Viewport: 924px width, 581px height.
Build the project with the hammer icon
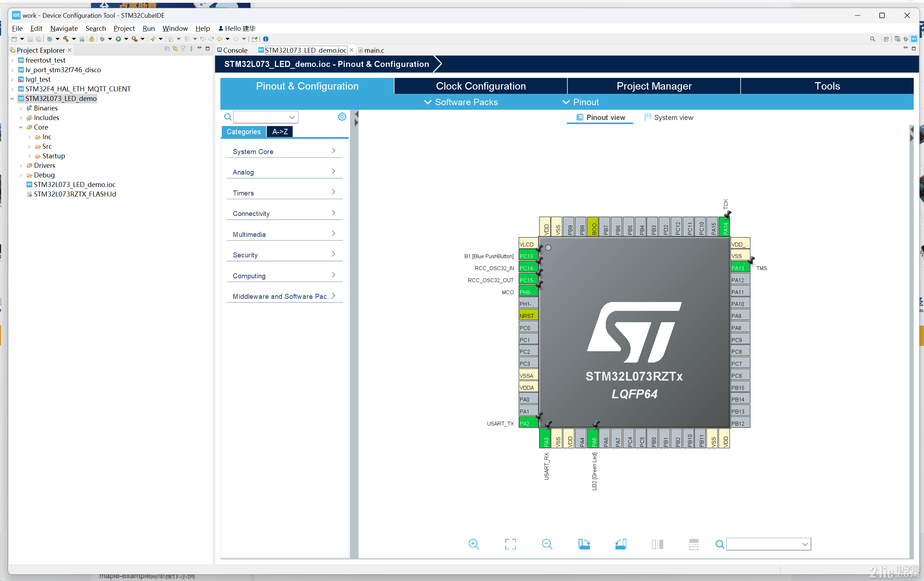coord(65,39)
